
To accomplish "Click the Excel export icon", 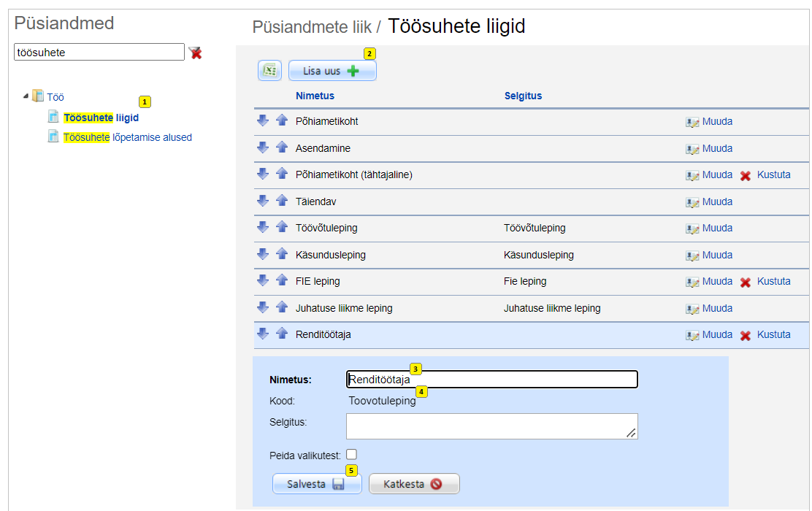I will point(269,71).
